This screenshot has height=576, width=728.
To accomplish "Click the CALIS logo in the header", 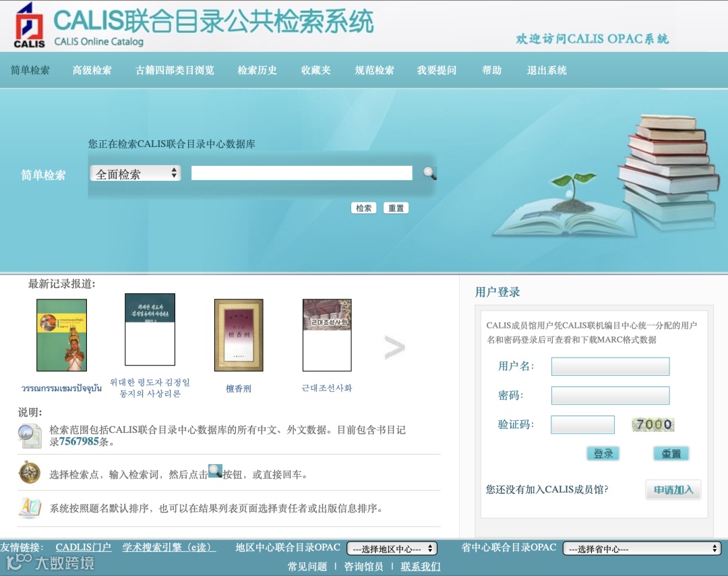I will [29, 26].
